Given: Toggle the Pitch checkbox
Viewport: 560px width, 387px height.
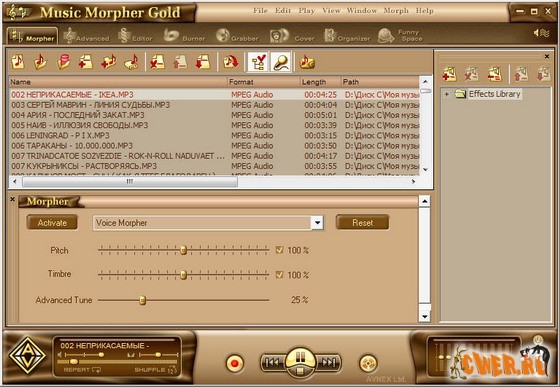Looking at the screenshot, I should [x=280, y=250].
